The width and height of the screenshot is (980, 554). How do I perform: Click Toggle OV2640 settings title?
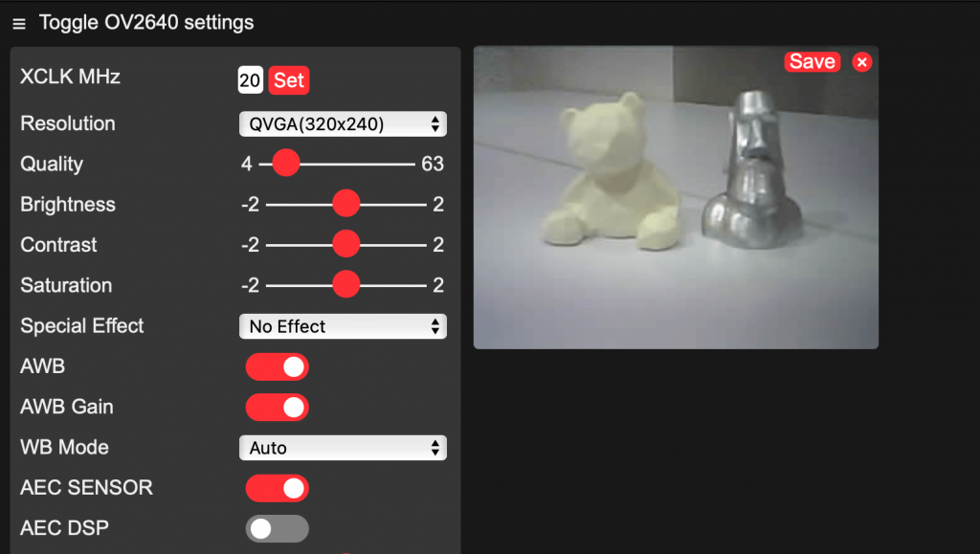coord(146,22)
